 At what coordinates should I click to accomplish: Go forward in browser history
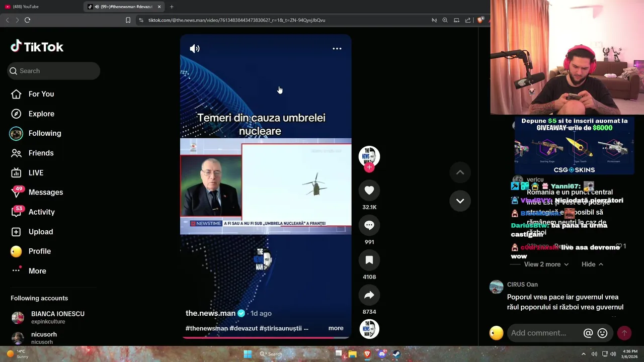pos(17,20)
